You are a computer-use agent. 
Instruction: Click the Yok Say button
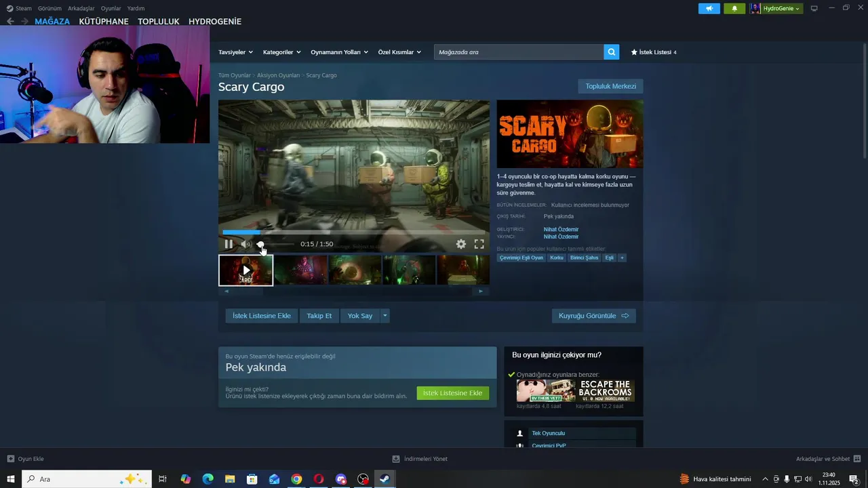tap(360, 316)
